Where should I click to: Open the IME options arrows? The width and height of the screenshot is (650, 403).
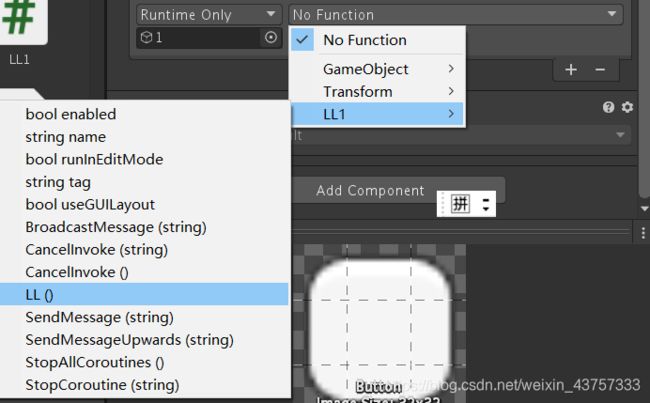click(x=486, y=204)
